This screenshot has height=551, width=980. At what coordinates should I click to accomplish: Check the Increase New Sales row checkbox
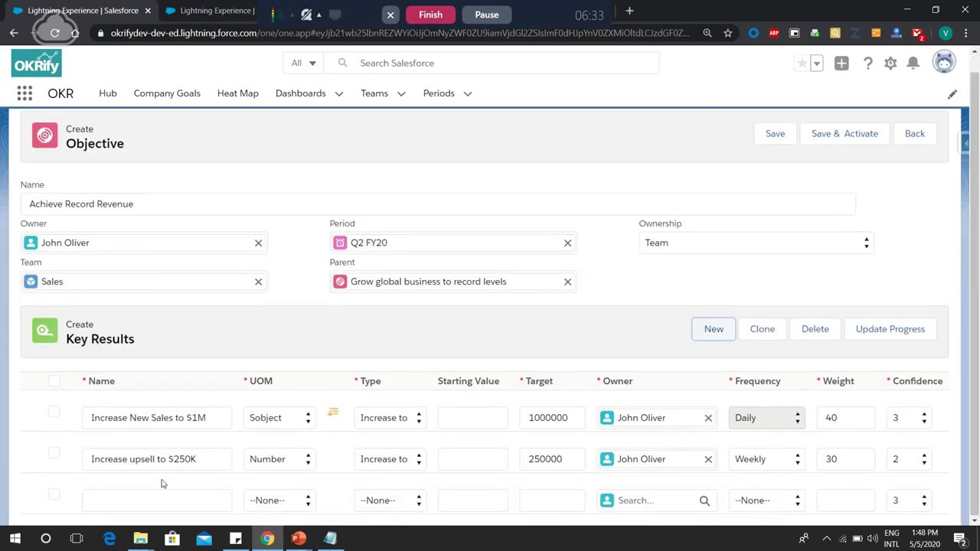click(x=54, y=412)
